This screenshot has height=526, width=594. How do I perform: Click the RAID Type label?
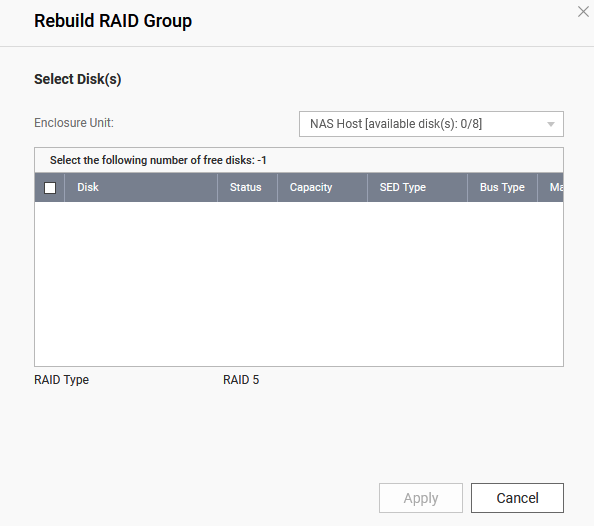(61, 380)
